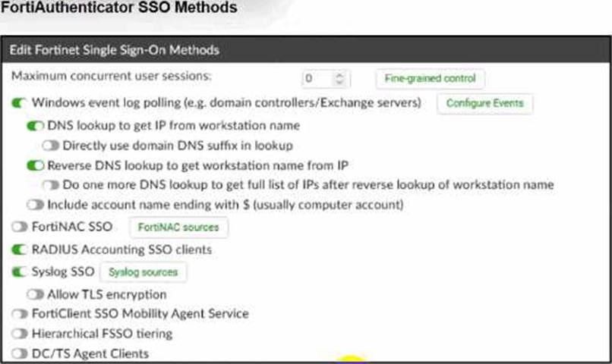Disable RADIUS Accounting SSO clients toggle
This screenshot has height=364, width=612.
coord(20,249)
